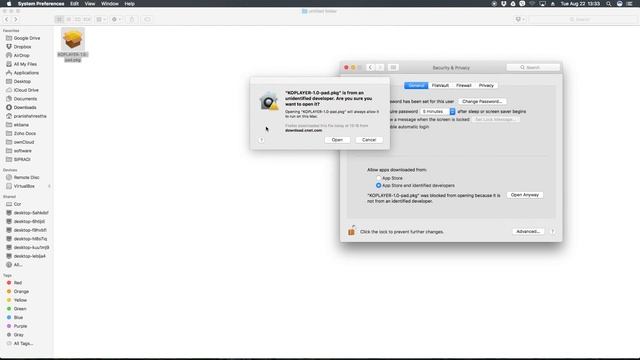This screenshot has height=360, width=640.
Task: Open the View menu
Action: 90,4
